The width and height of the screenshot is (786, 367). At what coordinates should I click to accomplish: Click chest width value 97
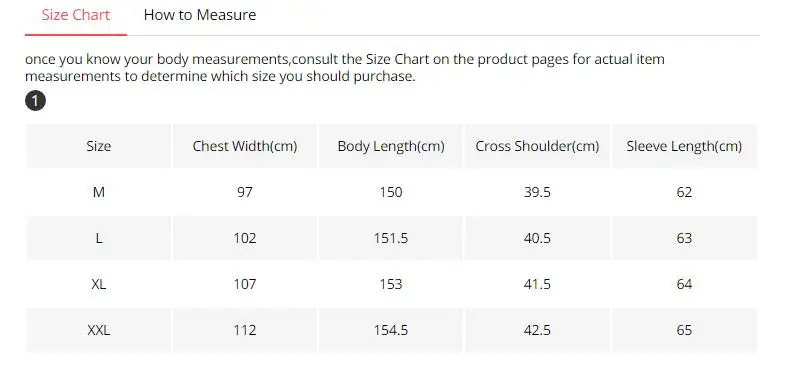point(245,192)
